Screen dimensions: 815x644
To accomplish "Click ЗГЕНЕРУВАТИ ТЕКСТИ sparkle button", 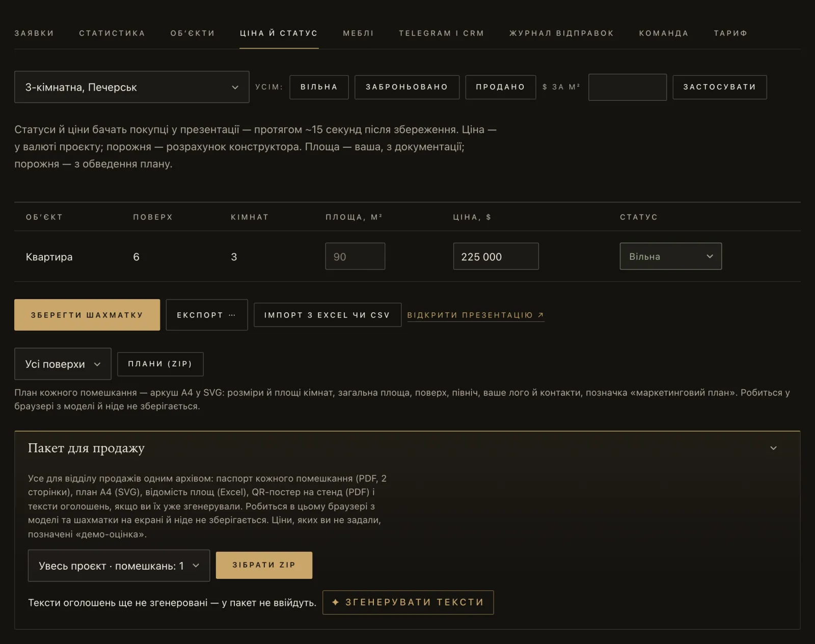I will [x=408, y=602].
